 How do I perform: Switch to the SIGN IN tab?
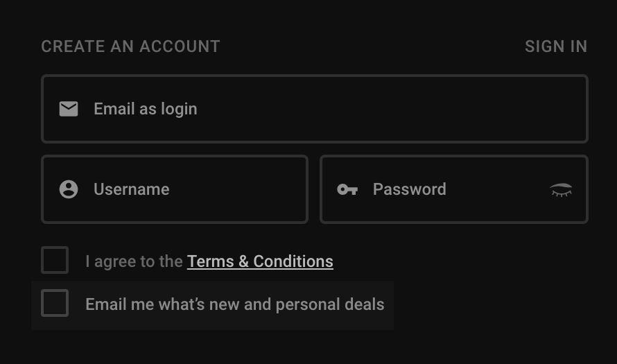[x=556, y=46]
